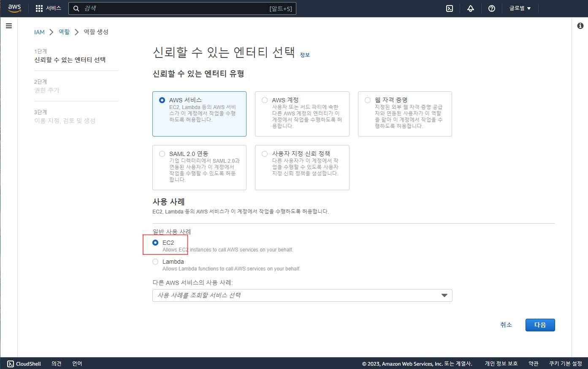The width and height of the screenshot is (588, 369).
Task: Open 개인 정보 보호 footer link
Action: [x=501, y=364]
